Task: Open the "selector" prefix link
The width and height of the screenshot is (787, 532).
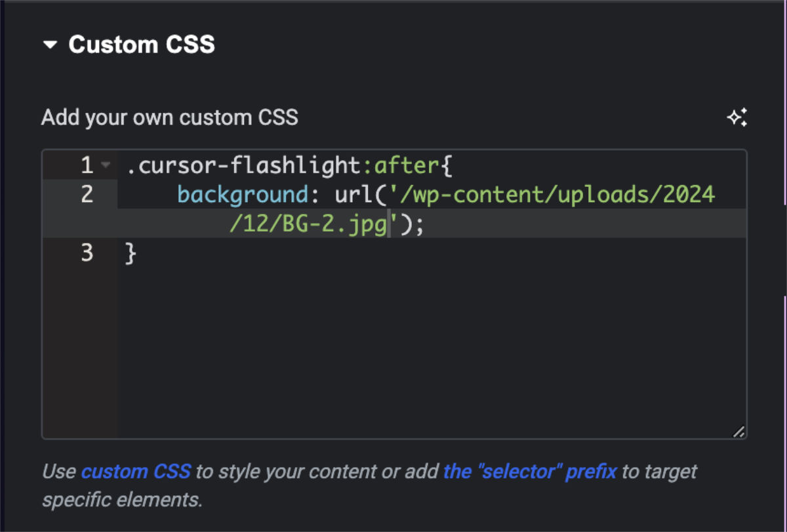Action: (529, 470)
